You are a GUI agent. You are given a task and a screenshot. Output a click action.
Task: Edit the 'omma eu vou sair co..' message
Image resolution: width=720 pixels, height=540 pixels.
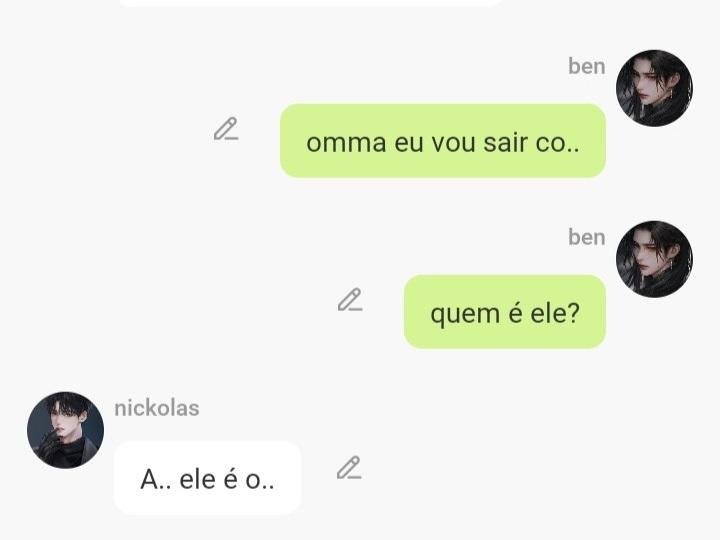tap(226, 129)
